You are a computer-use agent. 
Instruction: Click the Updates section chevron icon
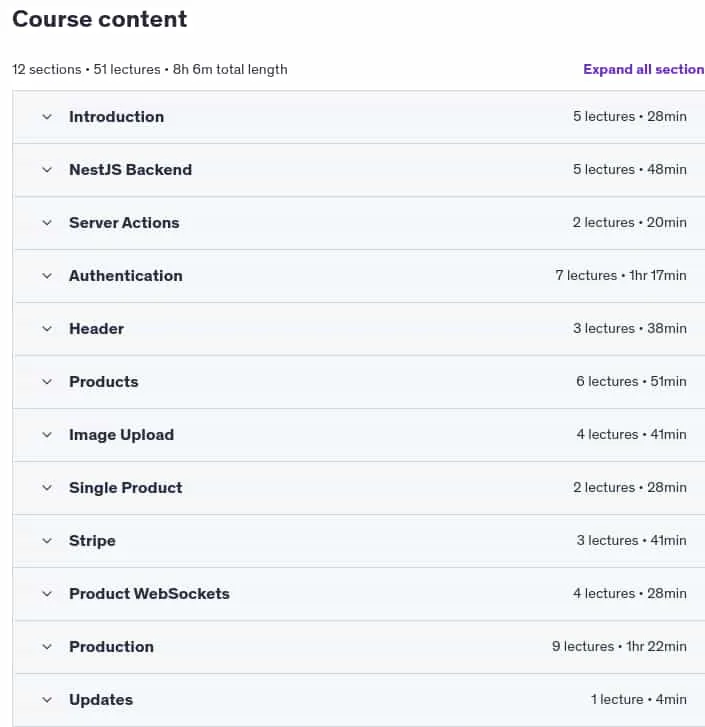pos(47,700)
